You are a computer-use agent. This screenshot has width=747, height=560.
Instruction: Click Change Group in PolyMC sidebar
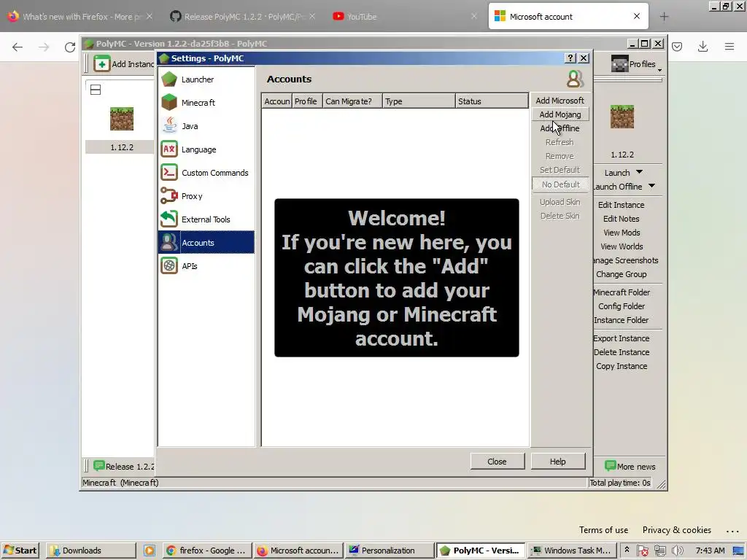tap(622, 274)
